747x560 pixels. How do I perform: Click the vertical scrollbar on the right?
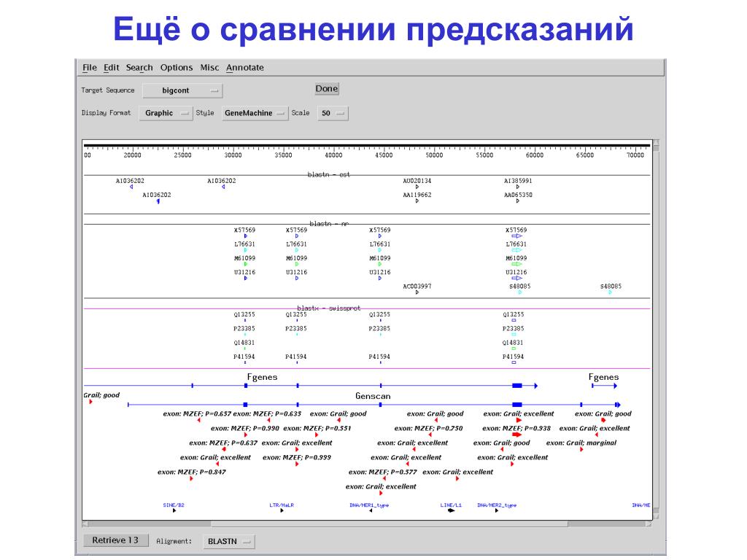pyautogui.click(x=656, y=329)
